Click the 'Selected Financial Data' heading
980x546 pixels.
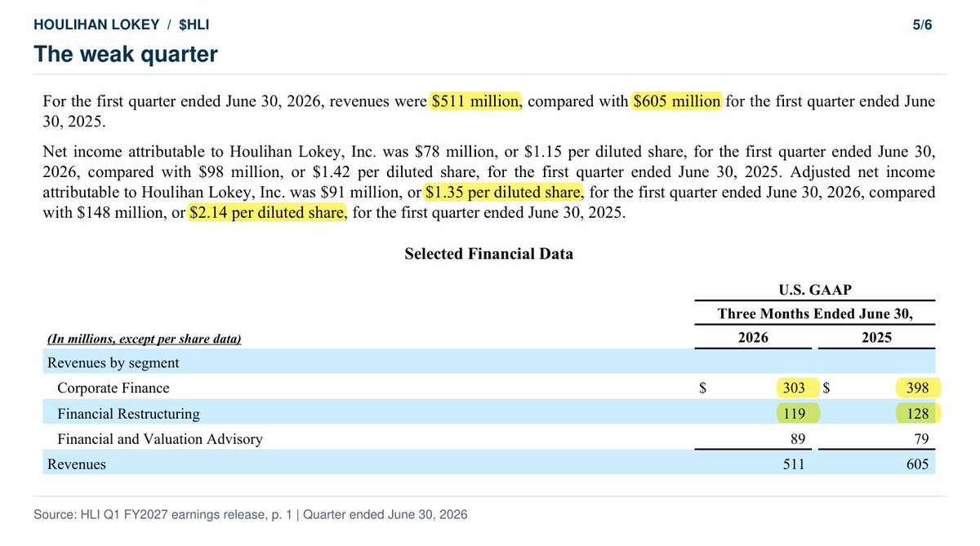tap(489, 254)
